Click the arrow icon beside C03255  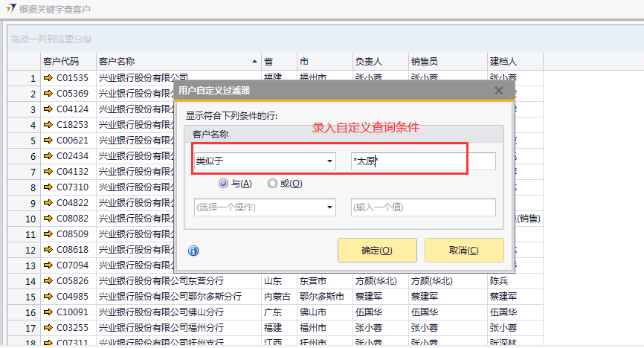[48, 327]
